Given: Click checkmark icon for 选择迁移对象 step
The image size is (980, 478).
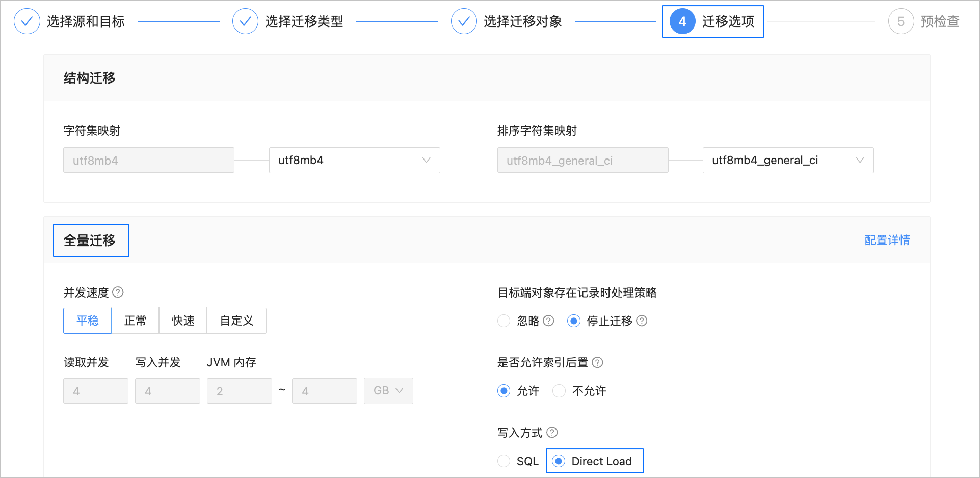Looking at the screenshot, I should click(x=464, y=21).
